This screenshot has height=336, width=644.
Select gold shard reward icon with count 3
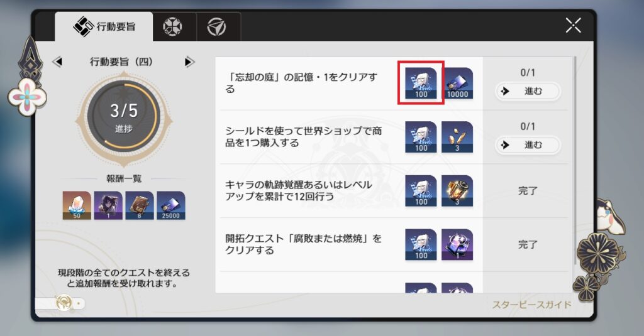[457, 137]
